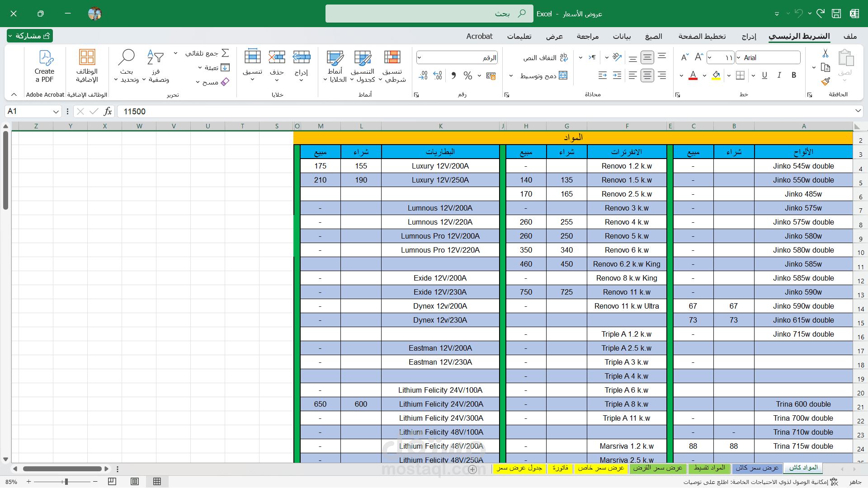868x488 pixels.
Task: Toggle middle vertical alignment
Action: coord(647,57)
